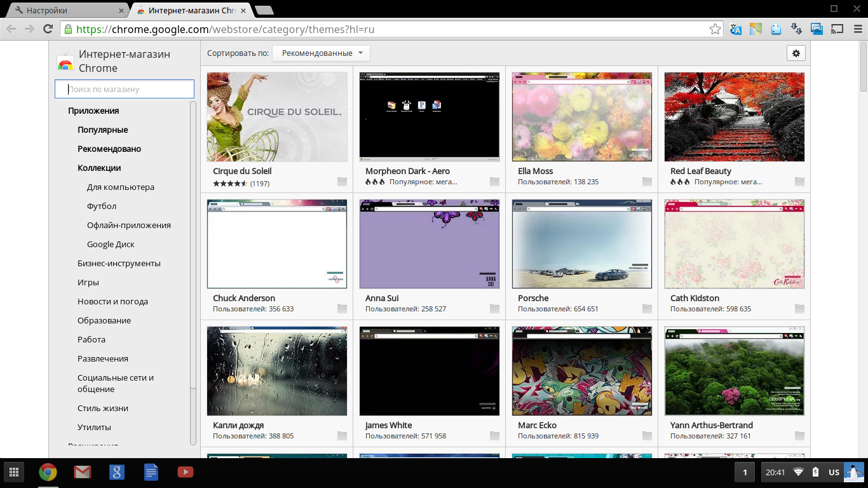
Task: Open a new tab with the tab button
Action: [x=264, y=10]
